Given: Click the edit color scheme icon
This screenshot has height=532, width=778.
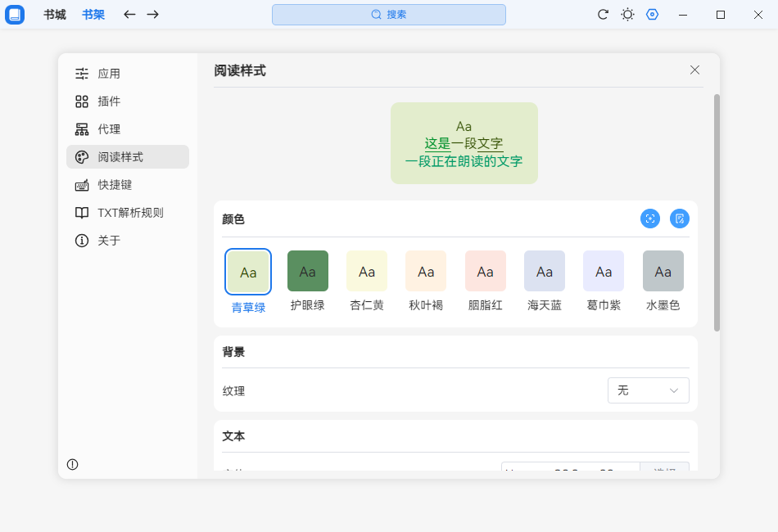Looking at the screenshot, I should 680,219.
